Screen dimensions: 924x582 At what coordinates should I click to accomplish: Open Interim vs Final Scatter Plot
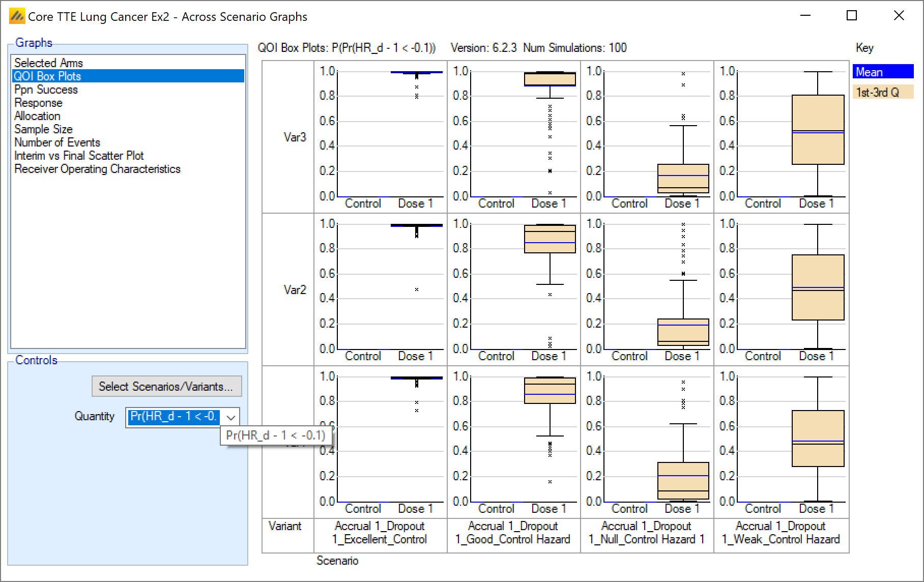79,156
